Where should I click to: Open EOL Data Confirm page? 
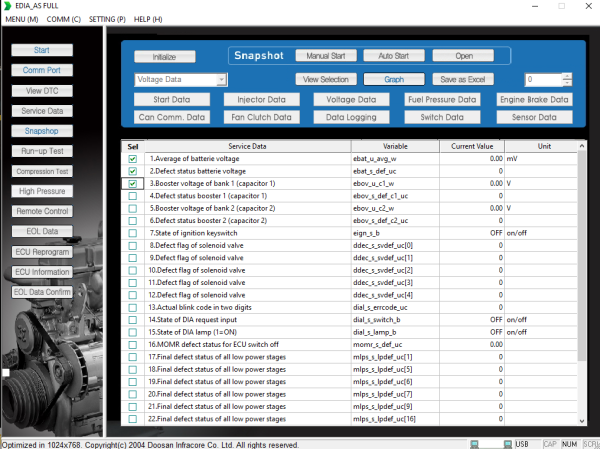coord(42,292)
